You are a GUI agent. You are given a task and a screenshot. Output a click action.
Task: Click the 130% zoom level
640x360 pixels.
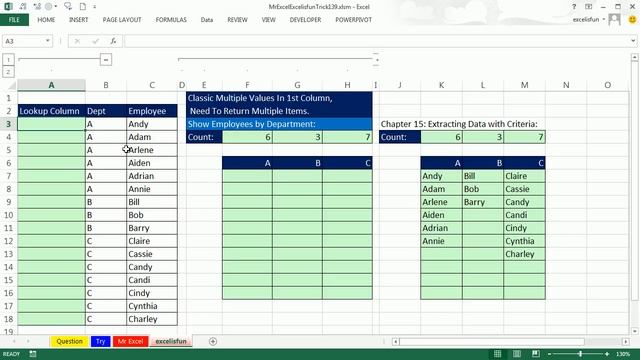pyautogui.click(x=623, y=354)
